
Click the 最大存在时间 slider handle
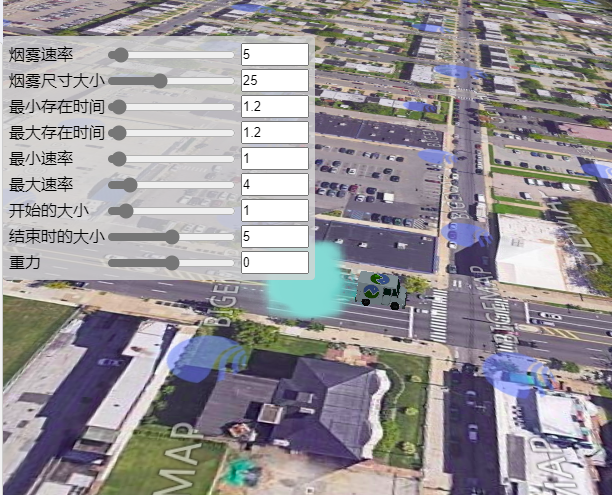pyautogui.click(x=117, y=132)
